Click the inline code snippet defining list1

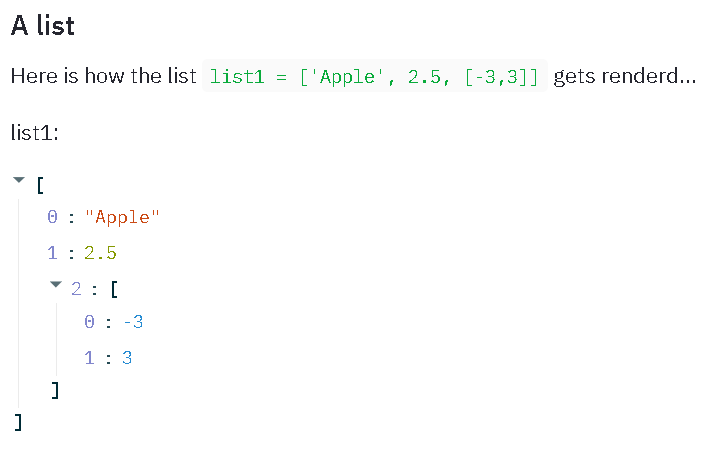point(374,77)
